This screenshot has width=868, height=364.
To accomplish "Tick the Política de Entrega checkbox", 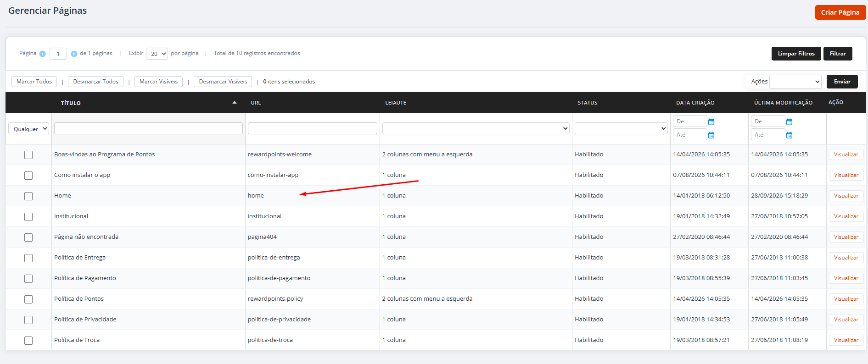I will click(28, 258).
